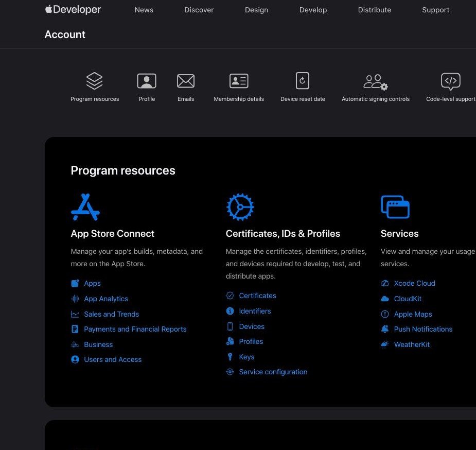Viewport: 476px width, 450px height.
Task: Click the large Certificates gear icon
Action: (x=240, y=207)
